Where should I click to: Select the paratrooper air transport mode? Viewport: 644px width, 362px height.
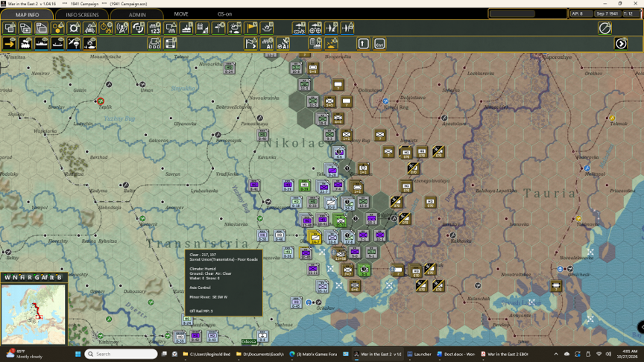74,43
